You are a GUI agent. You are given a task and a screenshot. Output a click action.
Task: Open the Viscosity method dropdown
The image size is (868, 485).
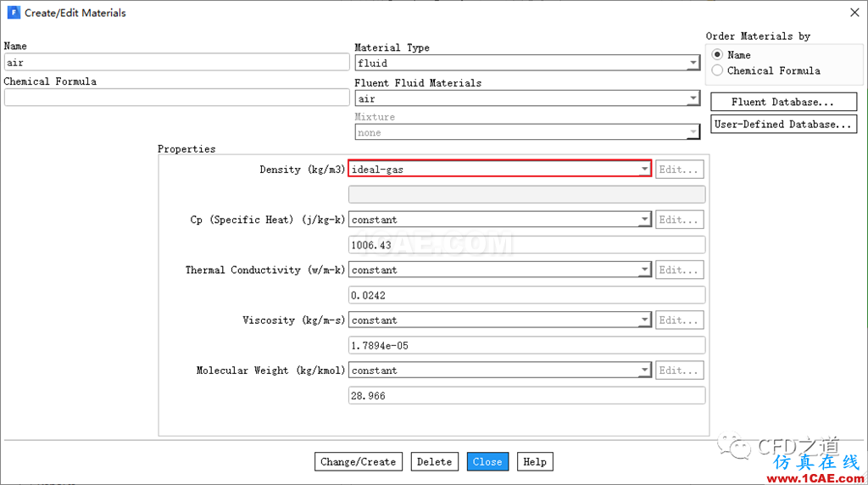pos(499,320)
